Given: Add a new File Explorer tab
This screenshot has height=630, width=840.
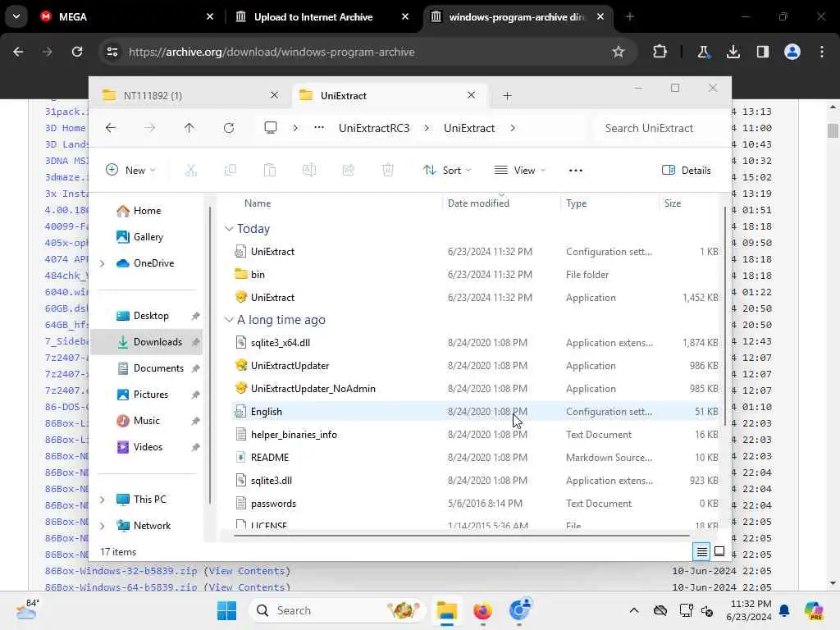Looking at the screenshot, I should [507, 96].
